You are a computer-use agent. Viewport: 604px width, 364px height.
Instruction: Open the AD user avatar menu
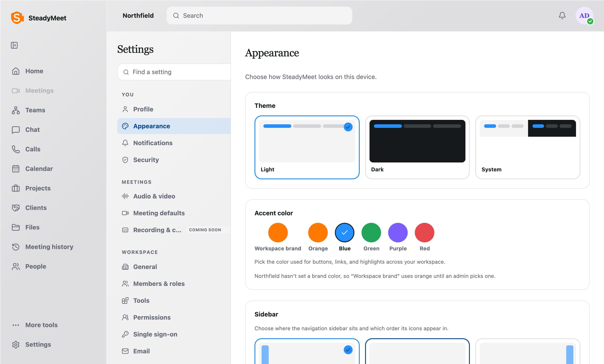(x=584, y=16)
